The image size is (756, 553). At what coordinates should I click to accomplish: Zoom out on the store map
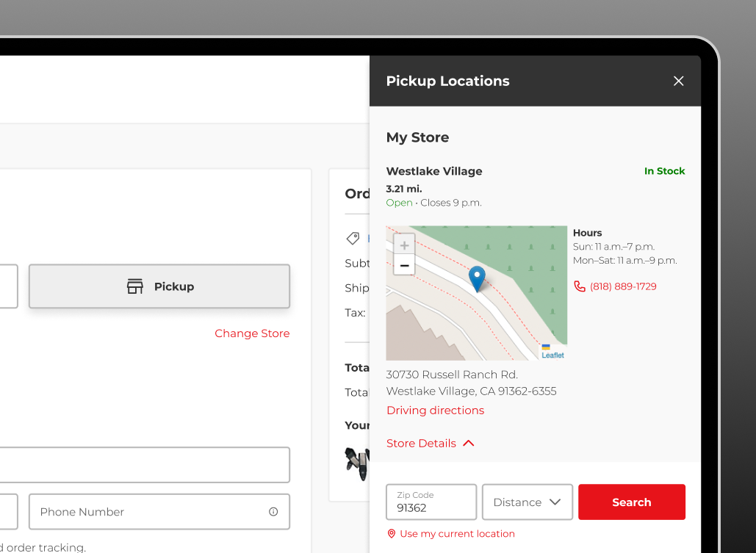click(x=404, y=265)
